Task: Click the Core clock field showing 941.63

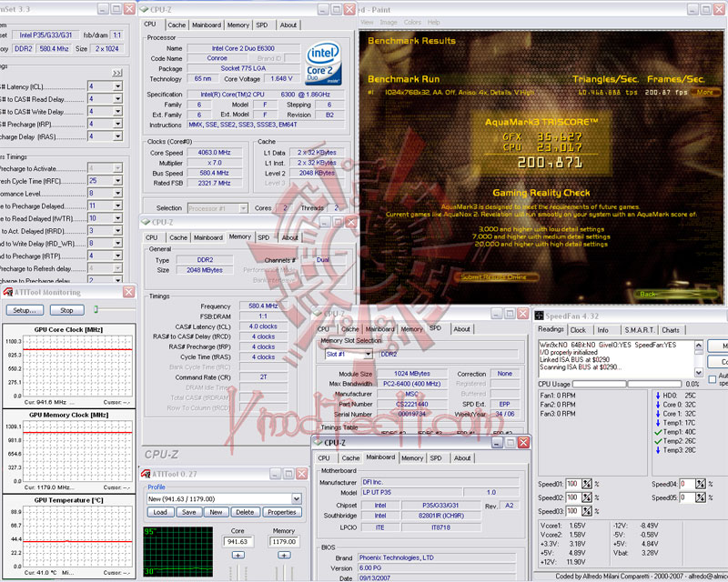Action: 238,541
